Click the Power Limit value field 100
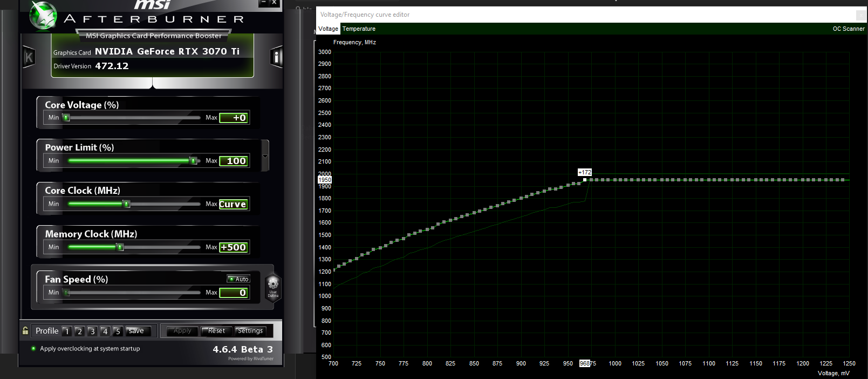The width and height of the screenshot is (868, 379). tap(234, 161)
